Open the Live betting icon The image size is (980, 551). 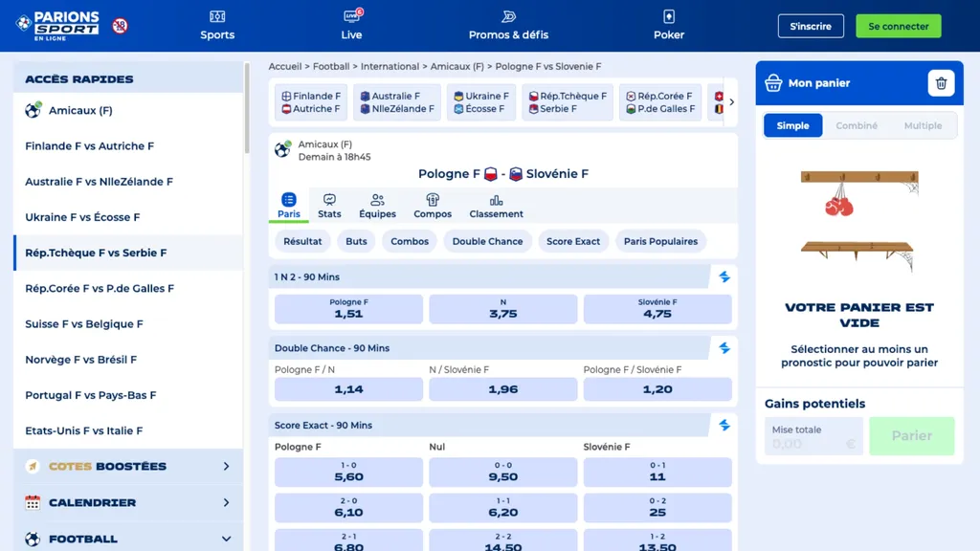coord(351,16)
